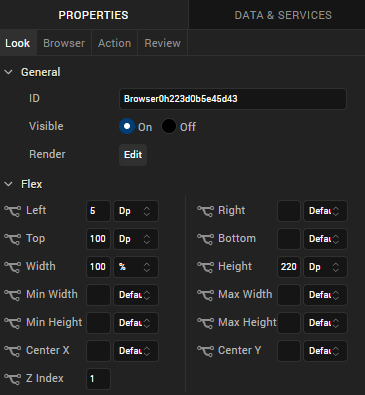This screenshot has height=395, width=365.
Task: Click the Render Edit button
Action: pos(133,155)
